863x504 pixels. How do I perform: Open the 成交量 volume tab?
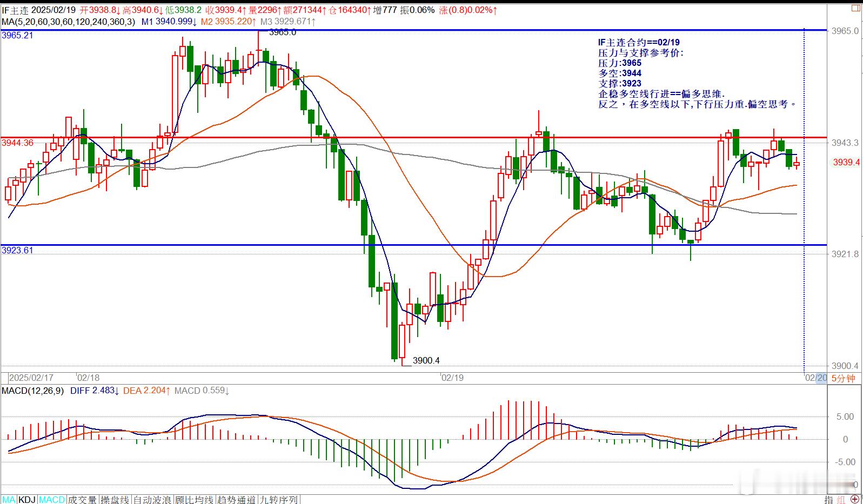(x=83, y=500)
